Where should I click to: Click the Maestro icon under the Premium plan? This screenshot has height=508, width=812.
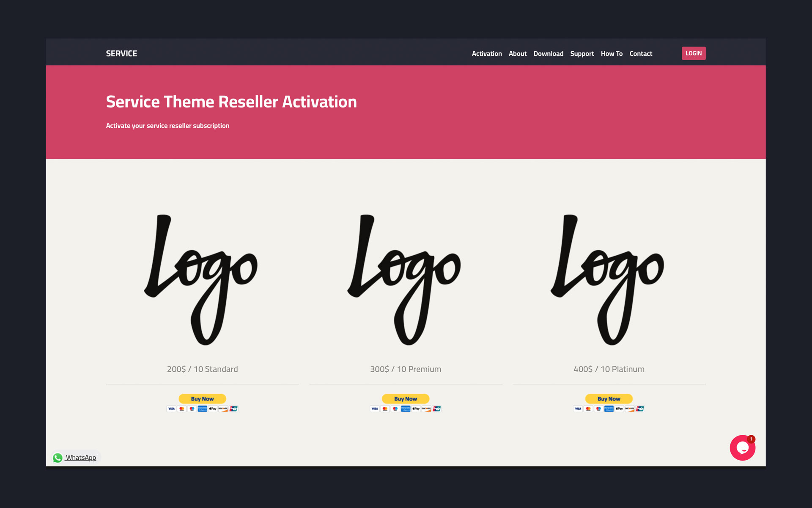coord(395,409)
